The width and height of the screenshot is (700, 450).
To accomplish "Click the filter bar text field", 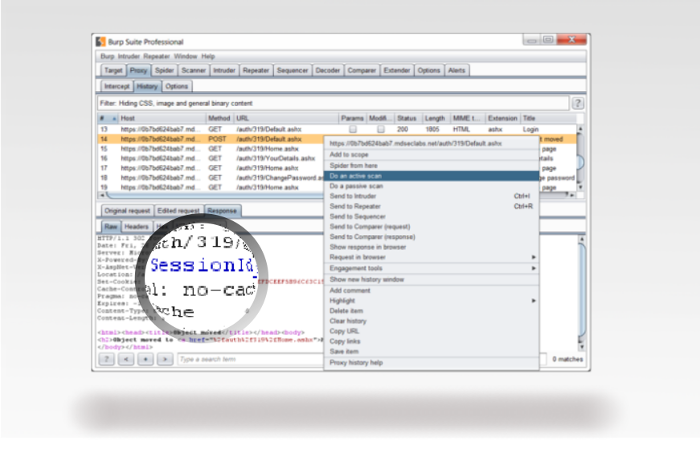I will point(333,103).
